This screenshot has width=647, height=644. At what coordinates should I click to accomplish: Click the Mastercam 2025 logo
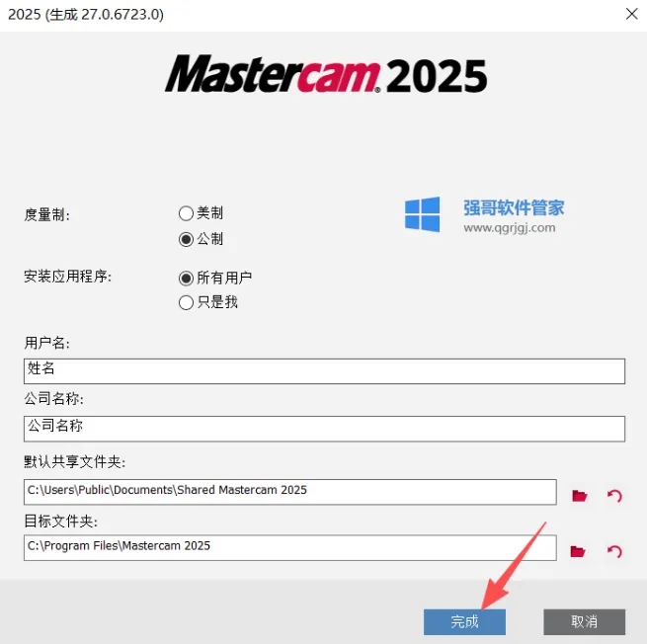(x=326, y=74)
